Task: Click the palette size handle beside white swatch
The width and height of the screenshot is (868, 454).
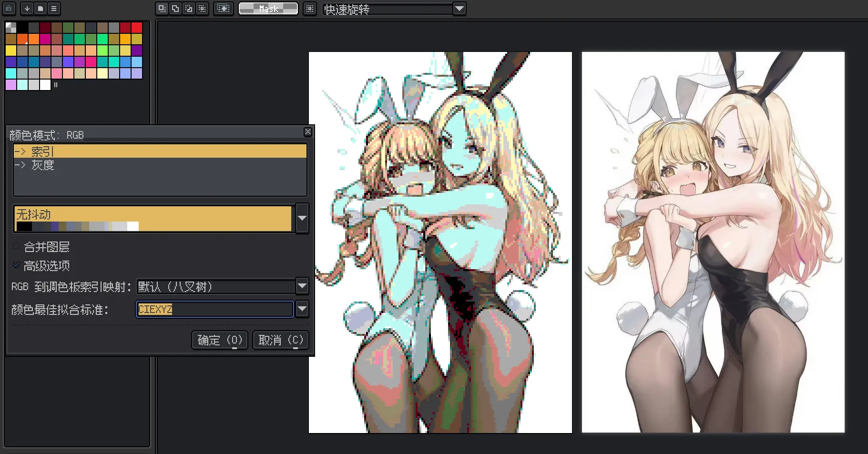Action: 56,85
